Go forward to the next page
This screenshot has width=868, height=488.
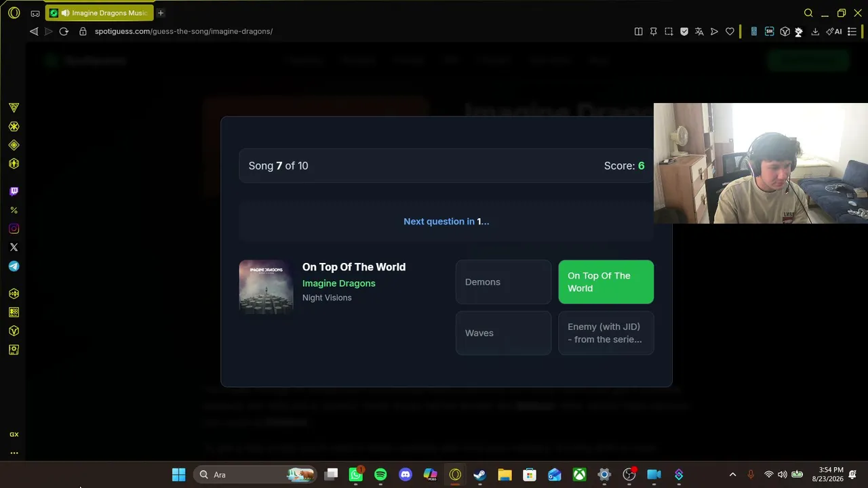(x=49, y=31)
